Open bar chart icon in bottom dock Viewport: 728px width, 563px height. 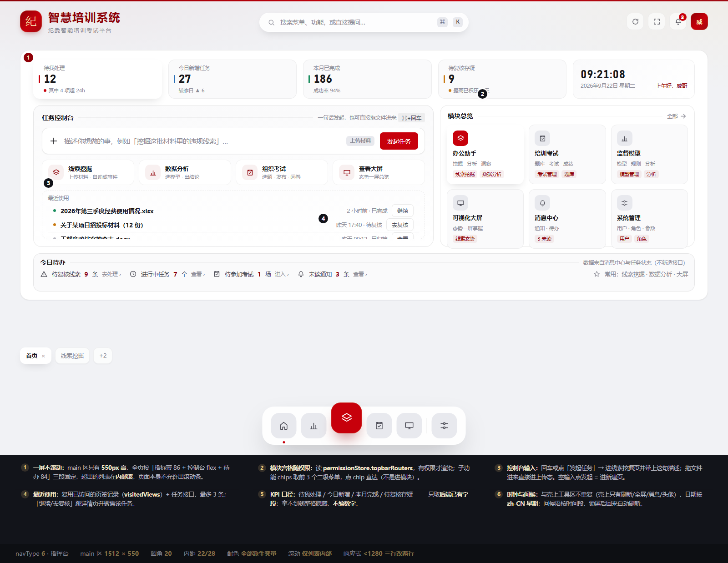(313, 426)
